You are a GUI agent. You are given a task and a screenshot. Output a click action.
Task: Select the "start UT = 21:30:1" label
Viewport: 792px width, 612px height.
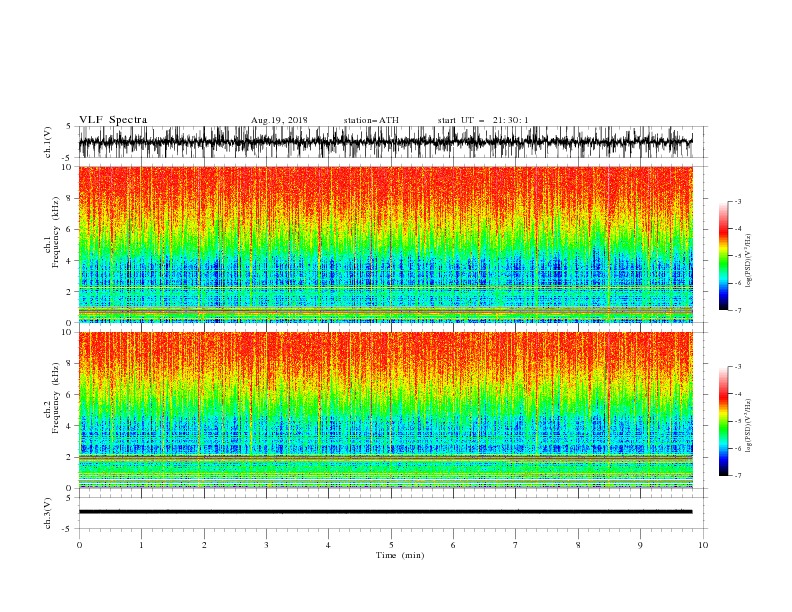click(x=483, y=120)
